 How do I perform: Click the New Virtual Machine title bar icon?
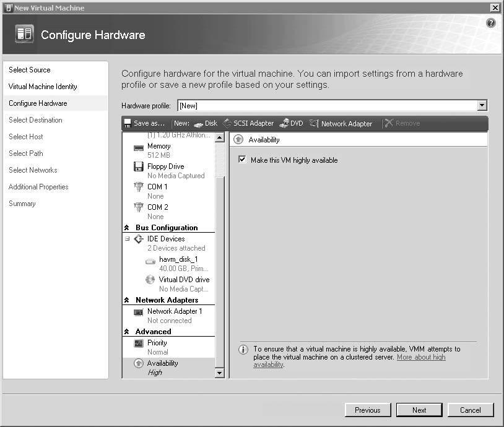9,7
